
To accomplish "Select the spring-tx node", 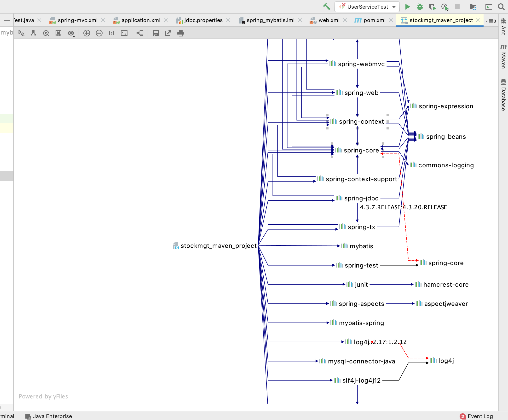I will point(357,227).
